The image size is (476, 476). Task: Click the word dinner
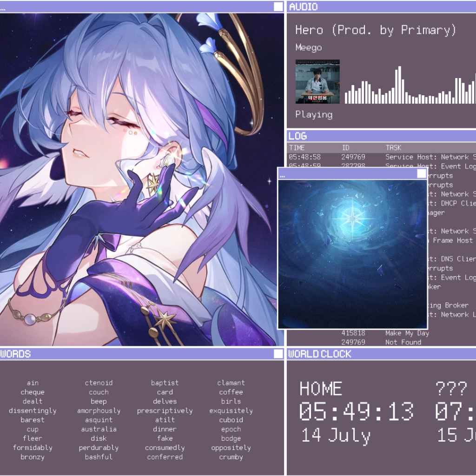(x=165, y=430)
